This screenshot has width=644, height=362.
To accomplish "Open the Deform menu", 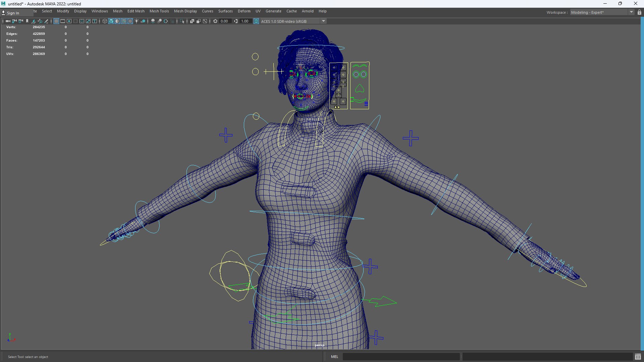I will (x=244, y=11).
